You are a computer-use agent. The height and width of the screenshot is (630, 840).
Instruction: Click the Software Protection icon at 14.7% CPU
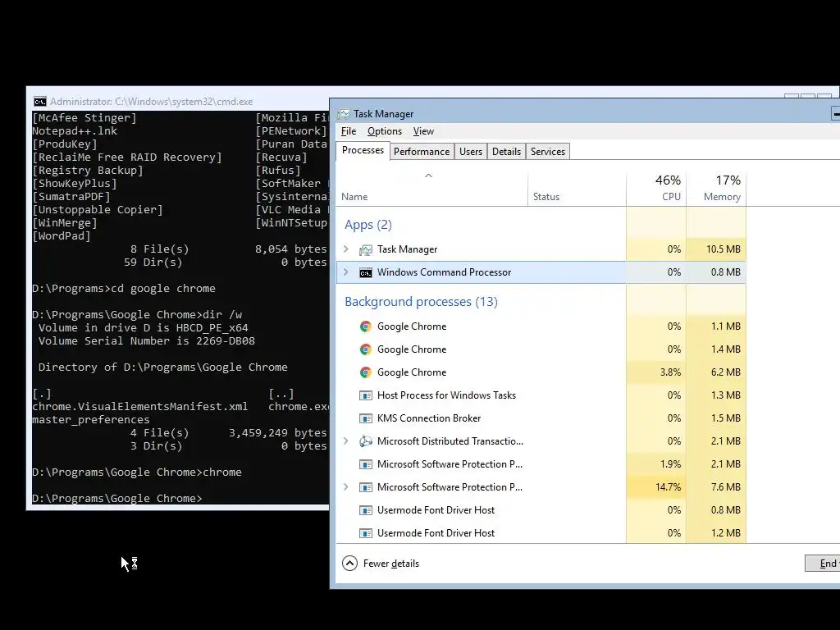click(365, 487)
